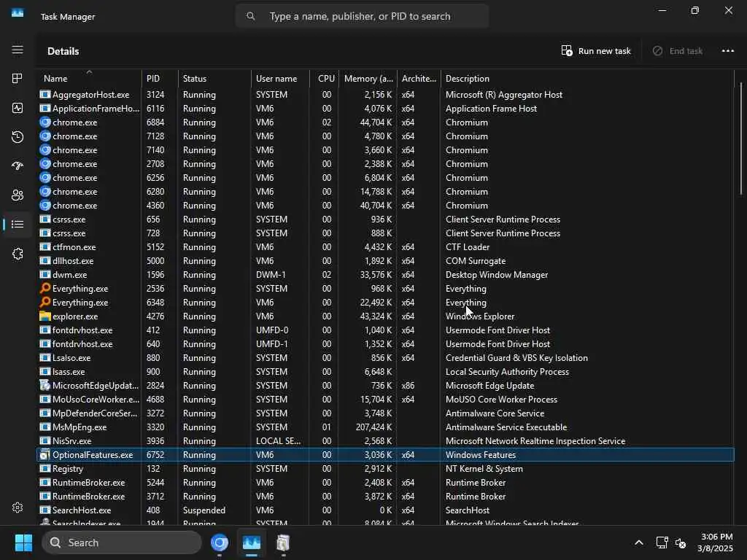Select the MoUsoCoreWorker process row
This screenshot has height=560, width=747.
pos(385,400)
